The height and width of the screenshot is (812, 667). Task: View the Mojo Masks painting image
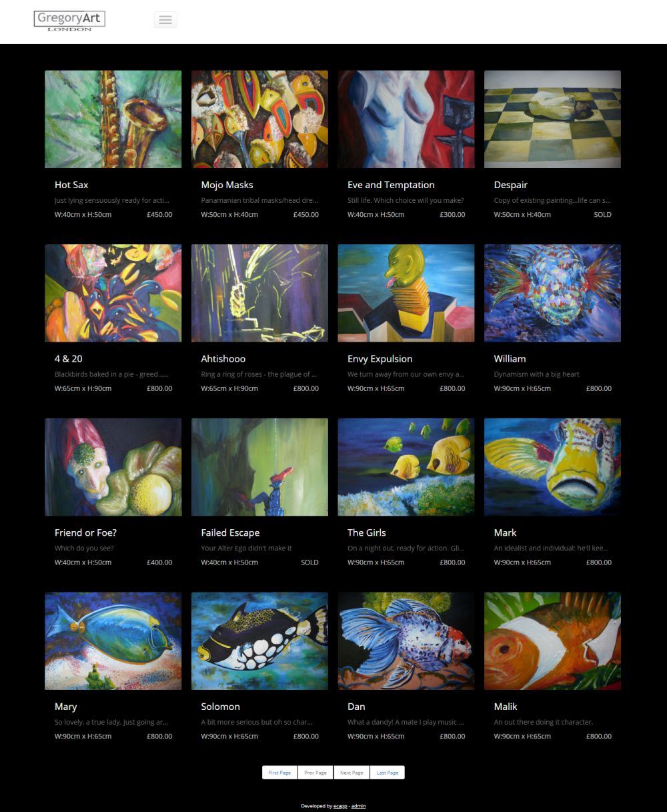coord(259,119)
